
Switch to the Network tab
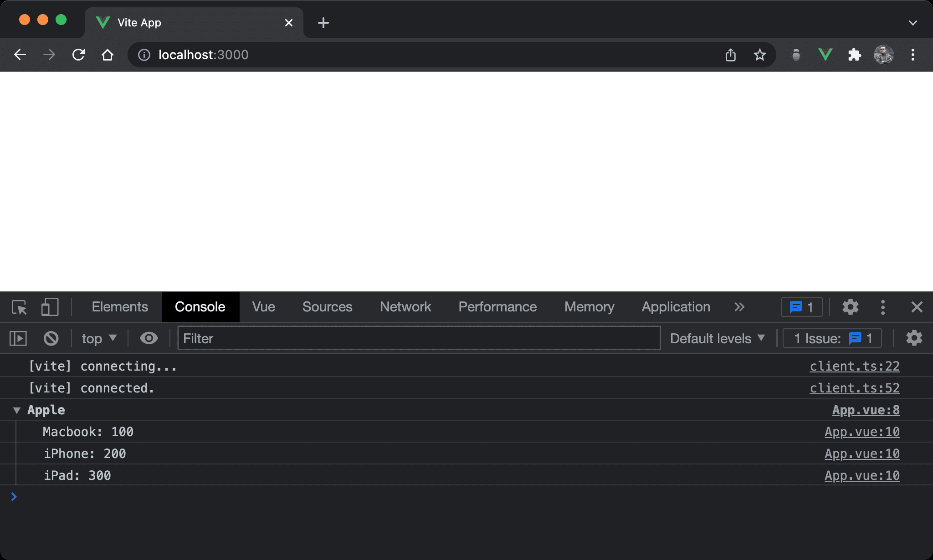pyautogui.click(x=405, y=307)
